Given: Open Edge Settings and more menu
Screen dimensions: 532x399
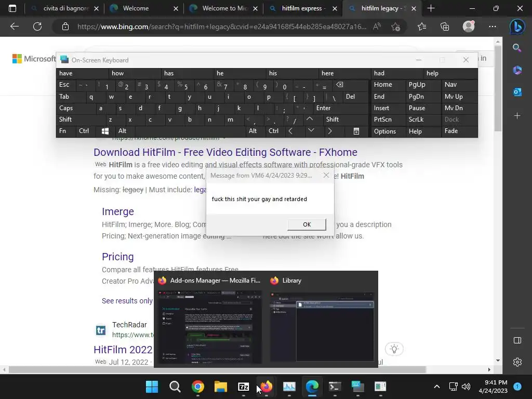Looking at the screenshot, I should [493, 26].
